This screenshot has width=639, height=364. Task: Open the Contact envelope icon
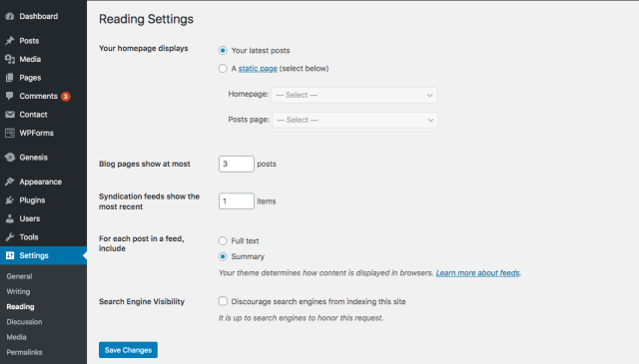(x=10, y=115)
